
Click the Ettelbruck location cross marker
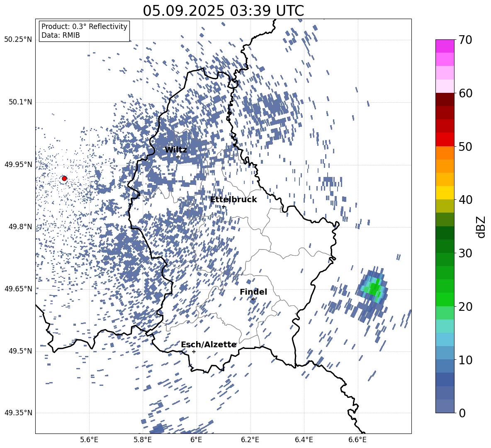click(223, 206)
